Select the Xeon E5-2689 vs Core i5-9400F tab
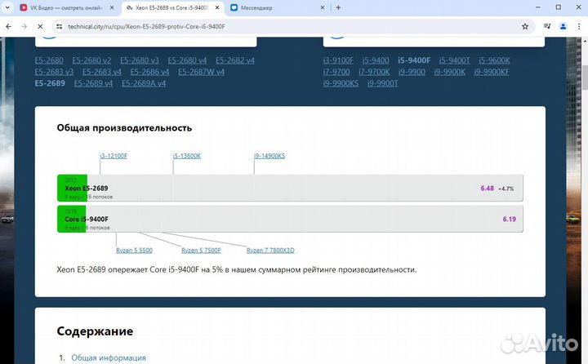 coord(172,7)
